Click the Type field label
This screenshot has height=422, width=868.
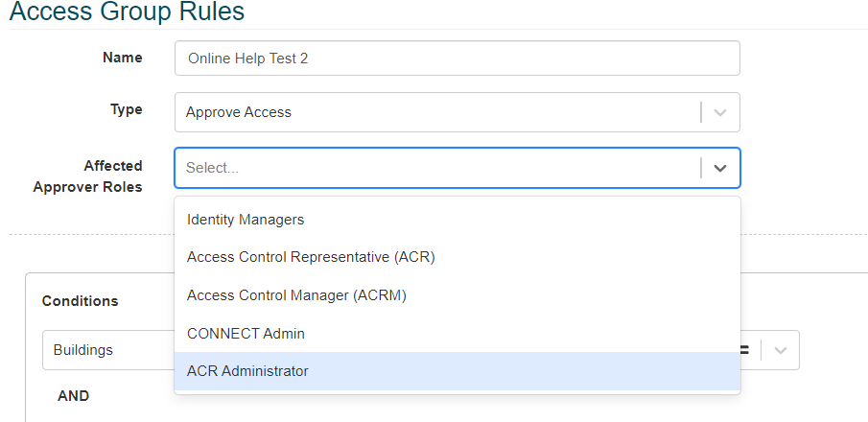127,109
